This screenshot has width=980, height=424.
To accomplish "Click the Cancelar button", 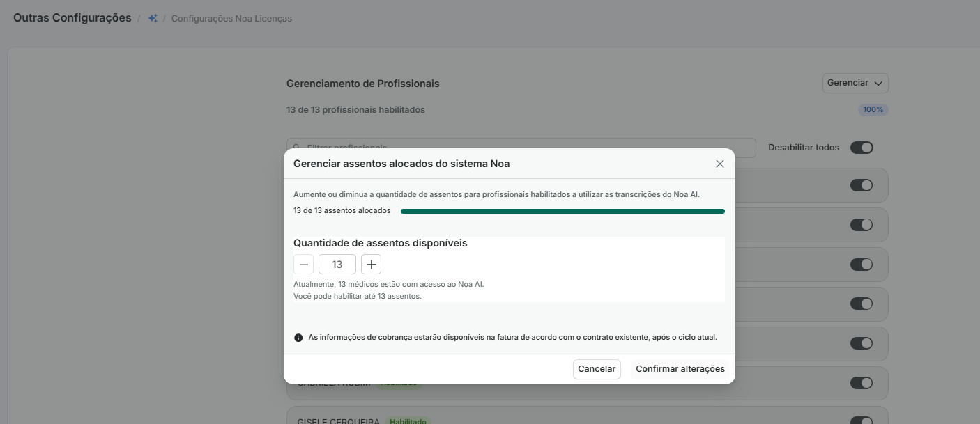I will 597,369.
